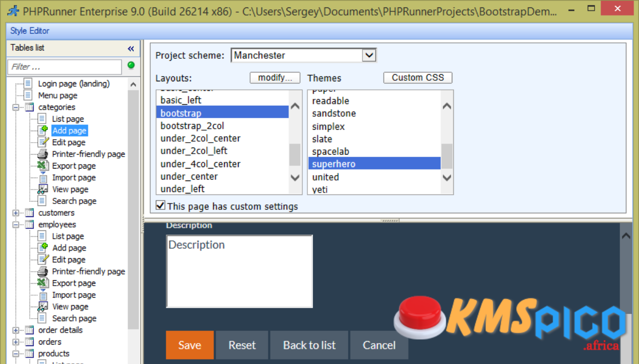Click the orange Save button

coord(190,345)
